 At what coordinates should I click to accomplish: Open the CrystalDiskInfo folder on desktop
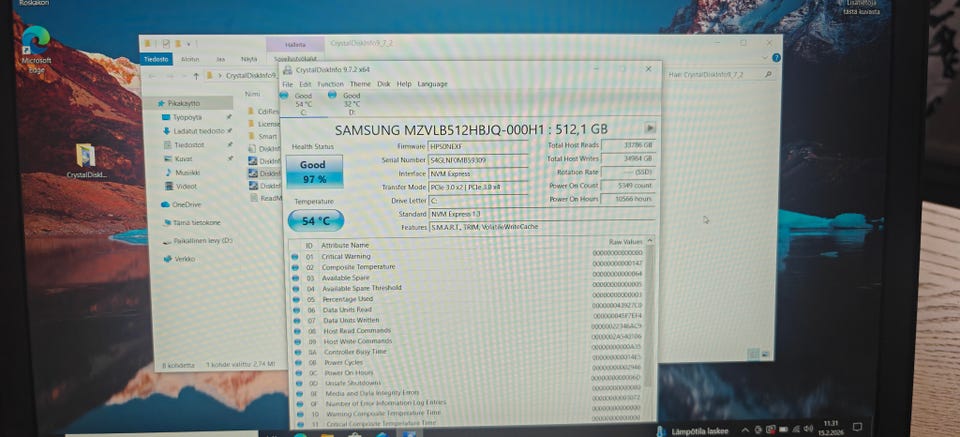pyautogui.click(x=86, y=161)
